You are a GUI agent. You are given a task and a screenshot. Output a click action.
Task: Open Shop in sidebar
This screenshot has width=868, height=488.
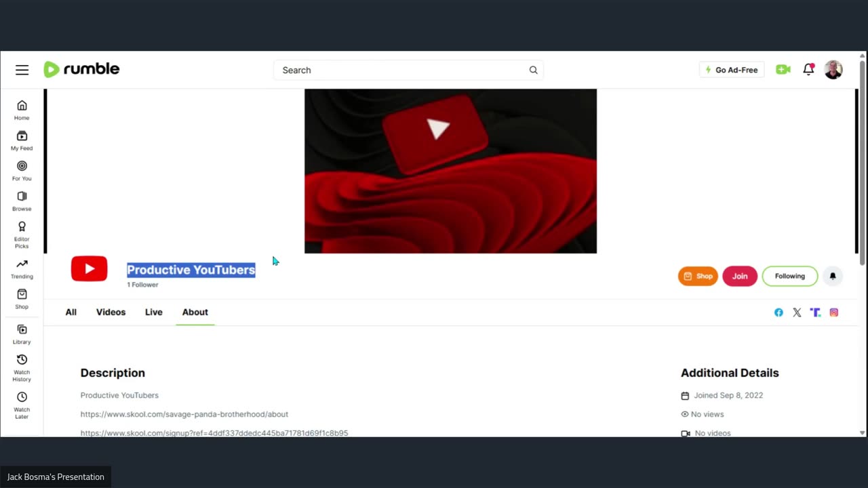[22, 299]
